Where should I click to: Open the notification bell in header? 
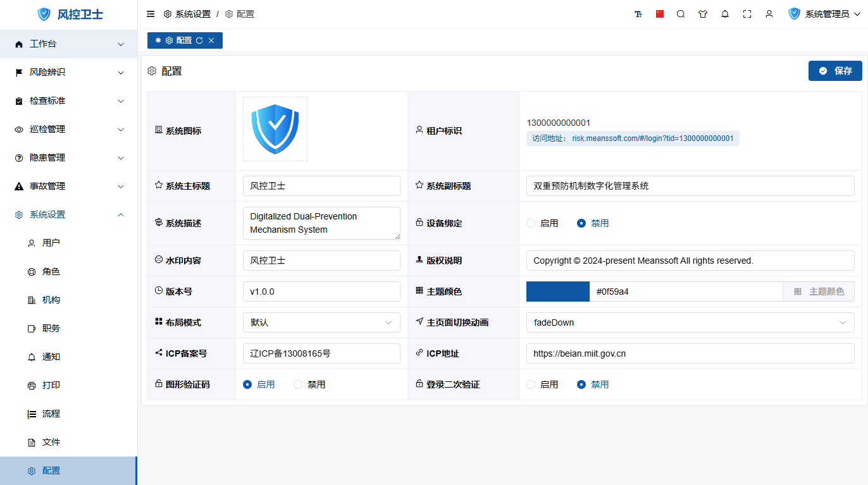725,14
